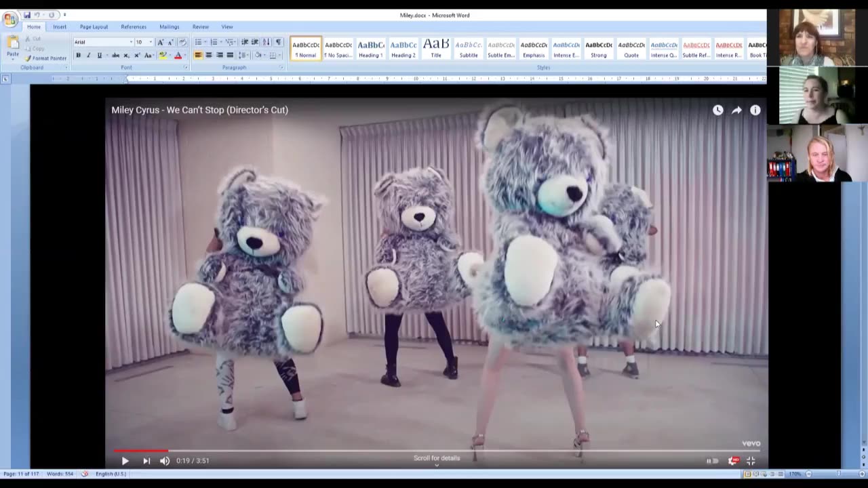Share the video via arrow icon

pyautogui.click(x=736, y=110)
